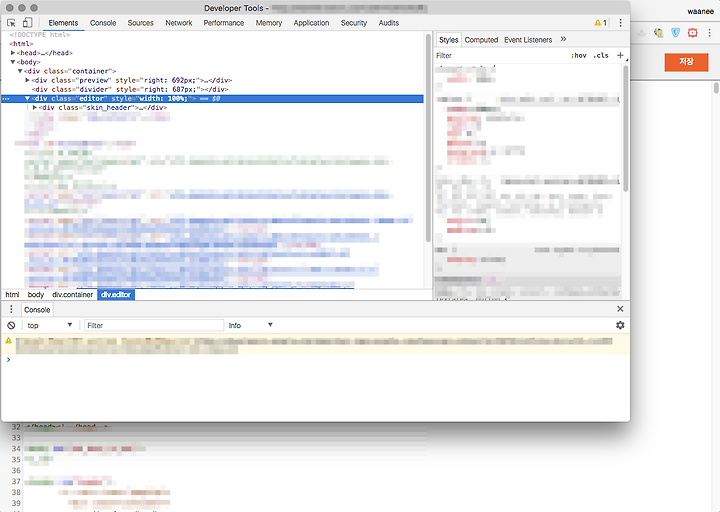This screenshot has width=720, height=512.
Task: Open the Security tab
Action: 354,23
